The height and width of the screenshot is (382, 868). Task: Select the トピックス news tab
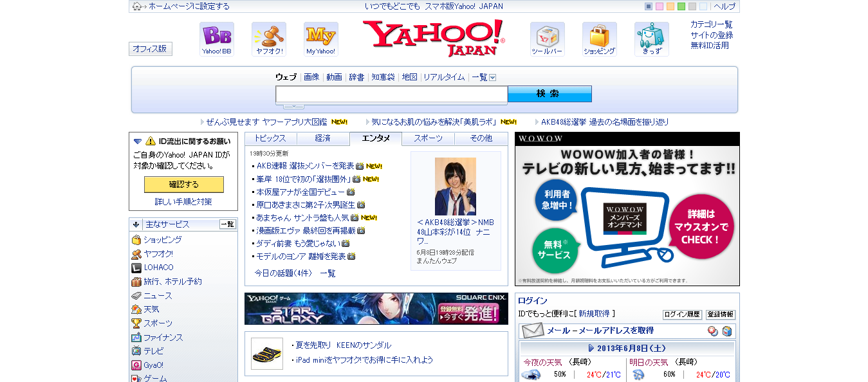(x=270, y=138)
